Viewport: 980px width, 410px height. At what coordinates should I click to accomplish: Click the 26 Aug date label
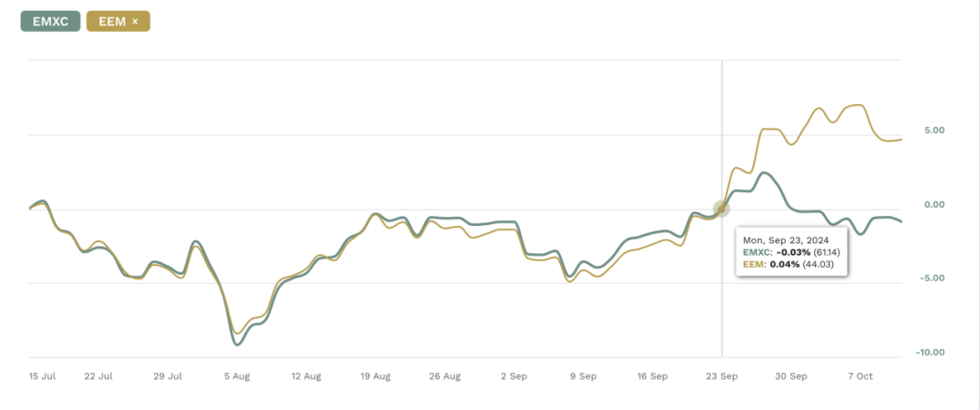point(444,376)
